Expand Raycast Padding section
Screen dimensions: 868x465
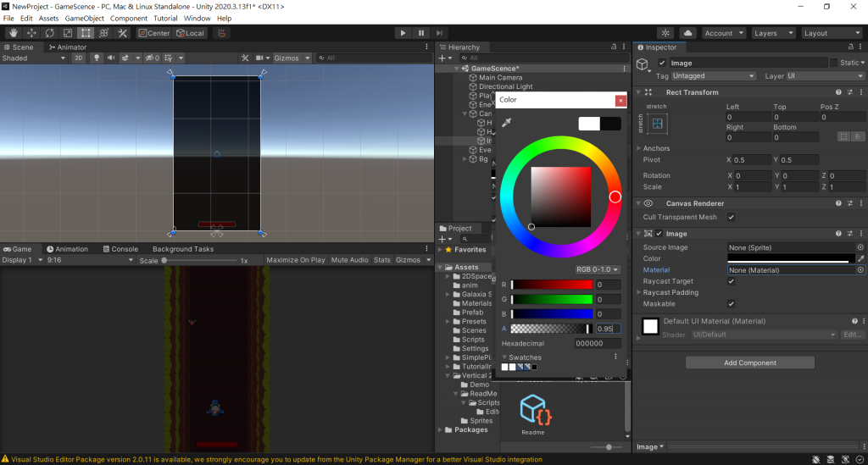[x=639, y=292]
